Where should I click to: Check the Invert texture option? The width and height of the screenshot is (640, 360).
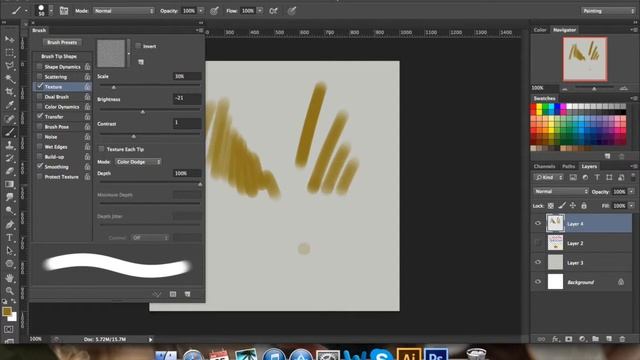point(138,46)
